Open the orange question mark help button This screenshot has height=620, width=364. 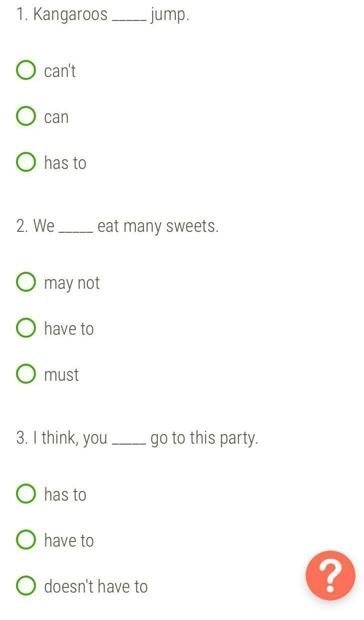tap(331, 576)
